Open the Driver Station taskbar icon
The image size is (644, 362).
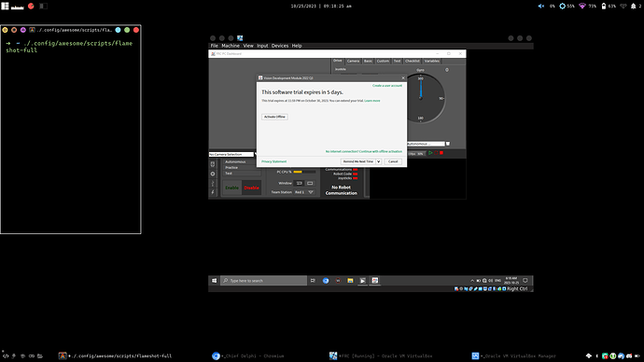coord(363,281)
